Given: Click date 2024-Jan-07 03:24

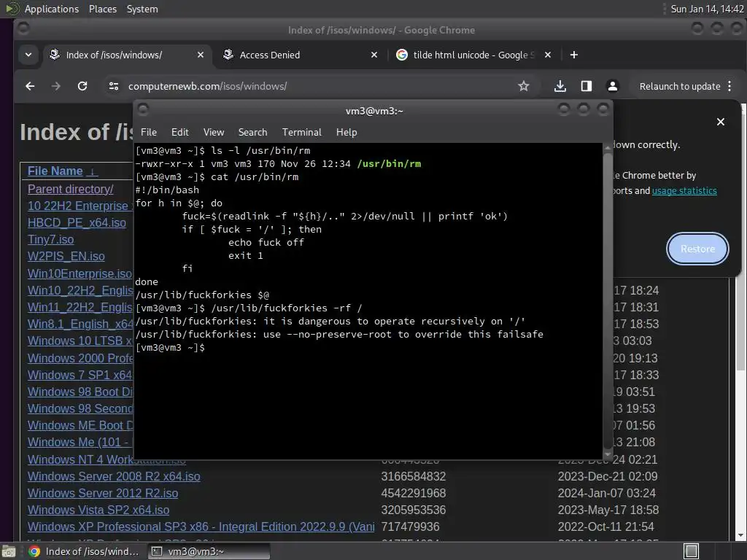Looking at the screenshot, I should (606, 494).
